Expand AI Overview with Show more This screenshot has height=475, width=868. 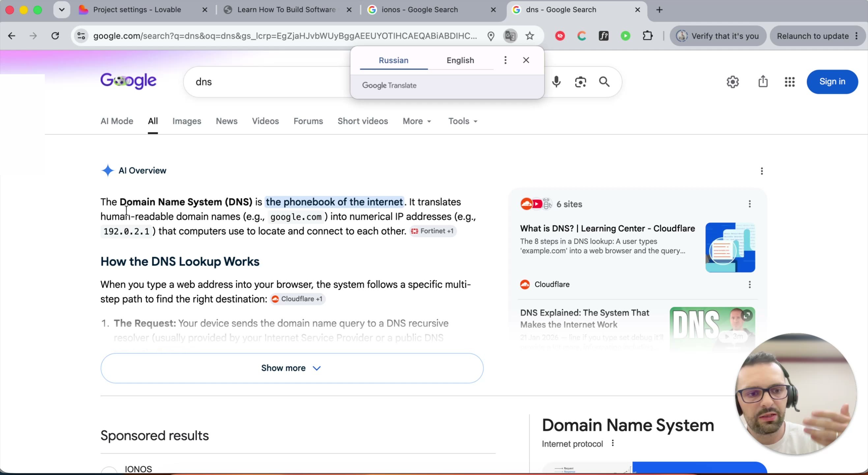point(292,368)
